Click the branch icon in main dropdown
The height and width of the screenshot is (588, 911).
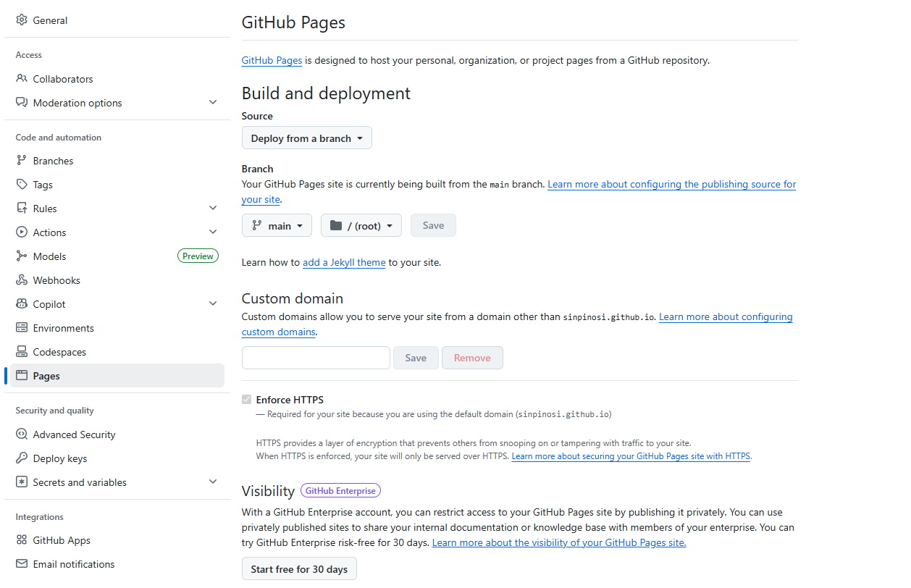256,225
